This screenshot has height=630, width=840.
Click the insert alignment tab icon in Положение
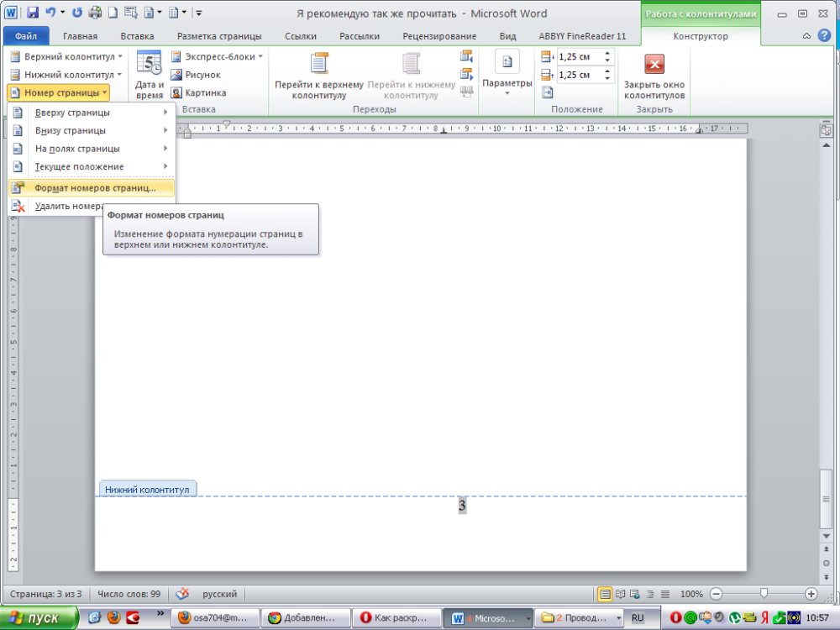(548, 92)
